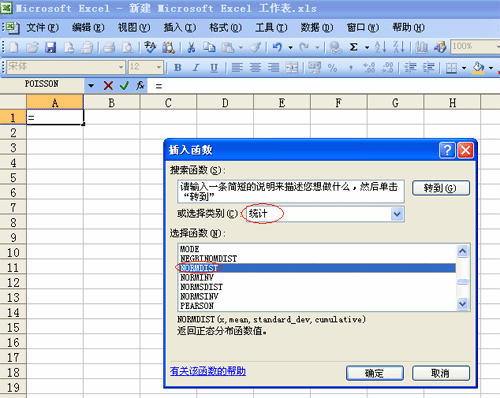Click the decrease indent icon
The width and height of the screenshot is (500, 398).
point(410,68)
